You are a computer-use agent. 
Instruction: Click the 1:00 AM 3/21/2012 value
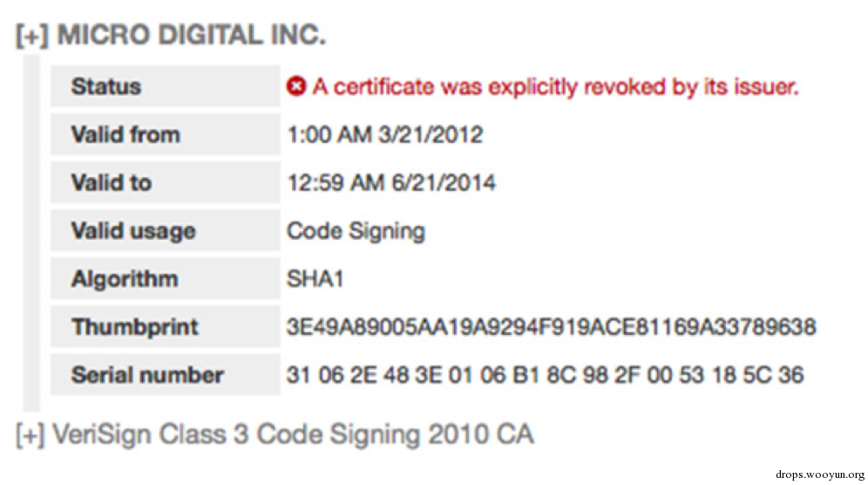(384, 134)
